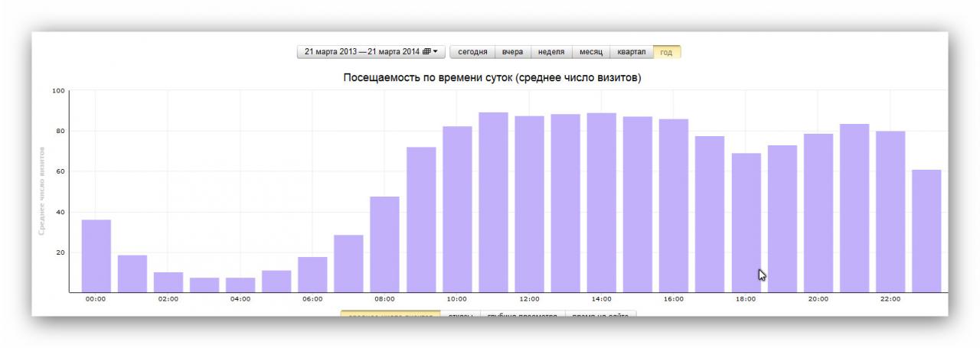Open the 'время на сайте' metric tab
980x348 pixels.
pos(600,316)
